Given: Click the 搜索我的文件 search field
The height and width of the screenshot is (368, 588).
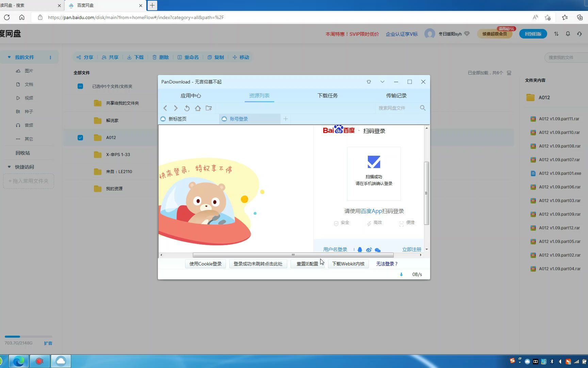Looking at the screenshot, I should [567, 57].
